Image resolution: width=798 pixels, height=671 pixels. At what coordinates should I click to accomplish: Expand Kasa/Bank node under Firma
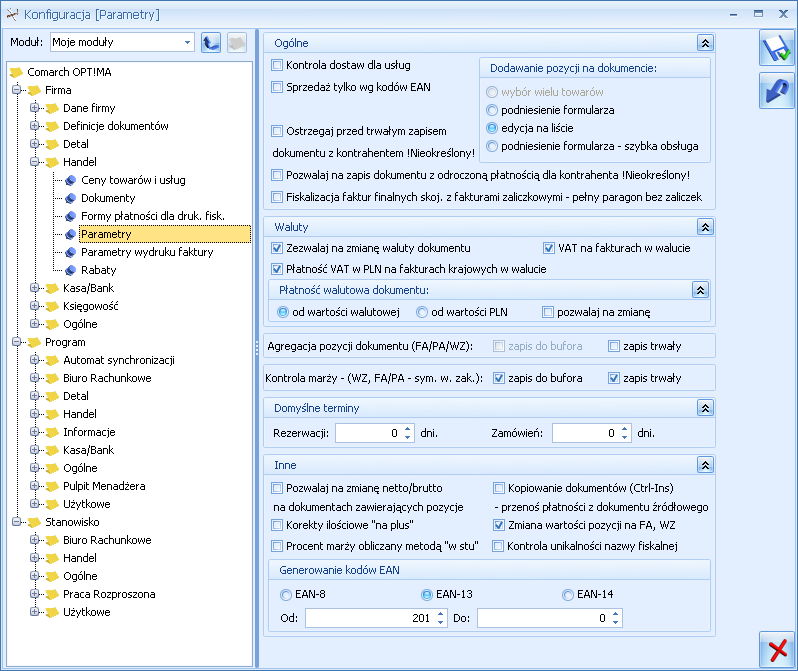pyautogui.click(x=34, y=288)
